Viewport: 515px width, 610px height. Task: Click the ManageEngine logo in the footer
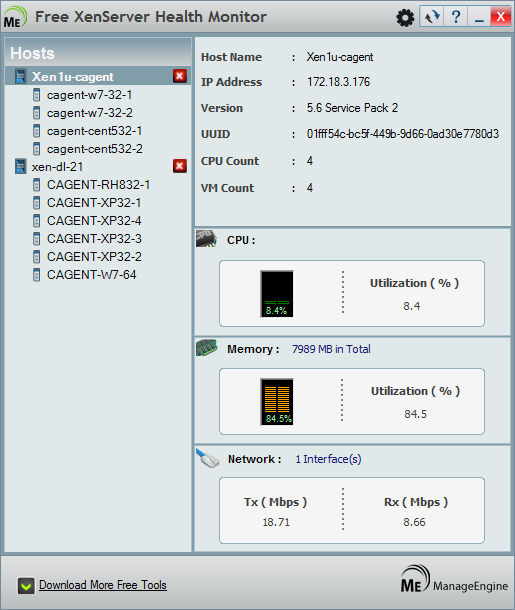point(454,579)
